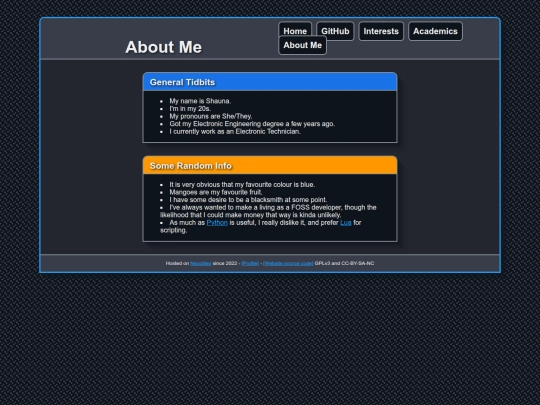540x405 pixels.
Task: Select the About Me navigation tab
Action: point(302,45)
